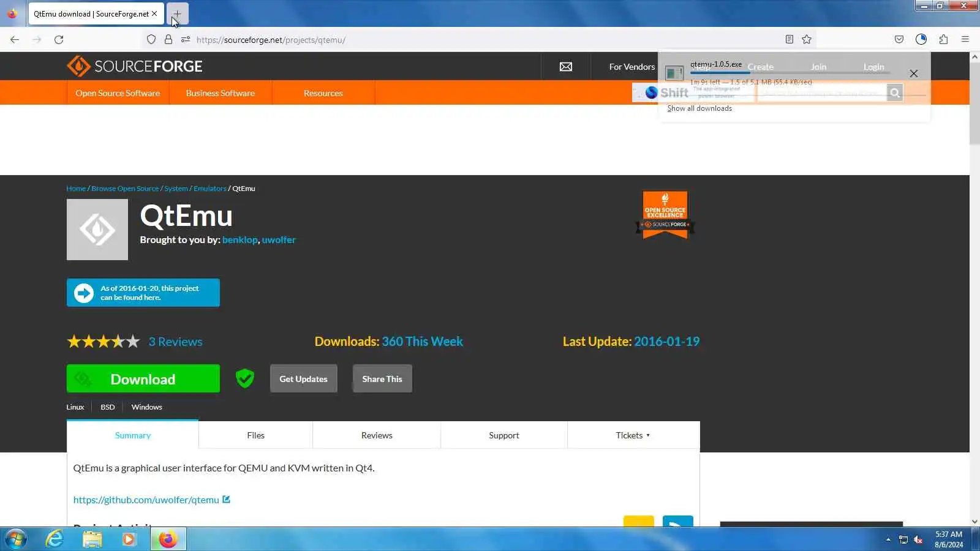Click the SourceForge logo
Viewport: 980px width, 551px height.
click(x=135, y=66)
